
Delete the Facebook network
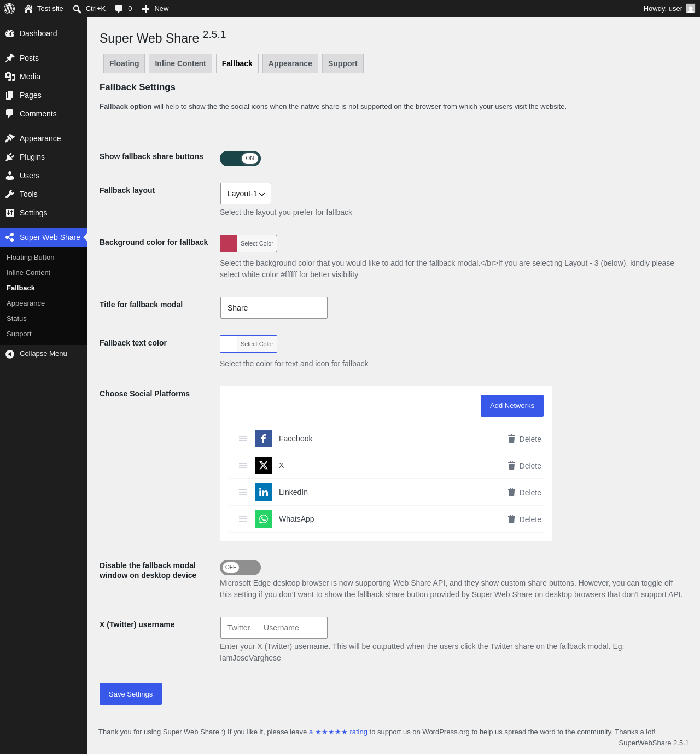[524, 439]
